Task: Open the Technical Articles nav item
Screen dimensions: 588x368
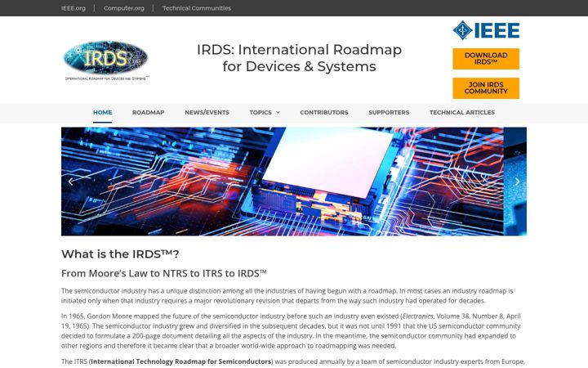Action: point(462,112)
